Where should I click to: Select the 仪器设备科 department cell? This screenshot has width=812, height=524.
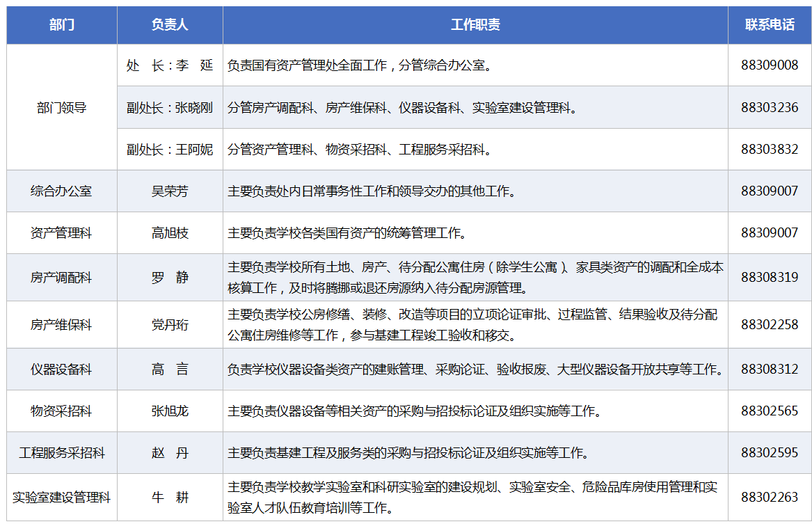[62, 370]
